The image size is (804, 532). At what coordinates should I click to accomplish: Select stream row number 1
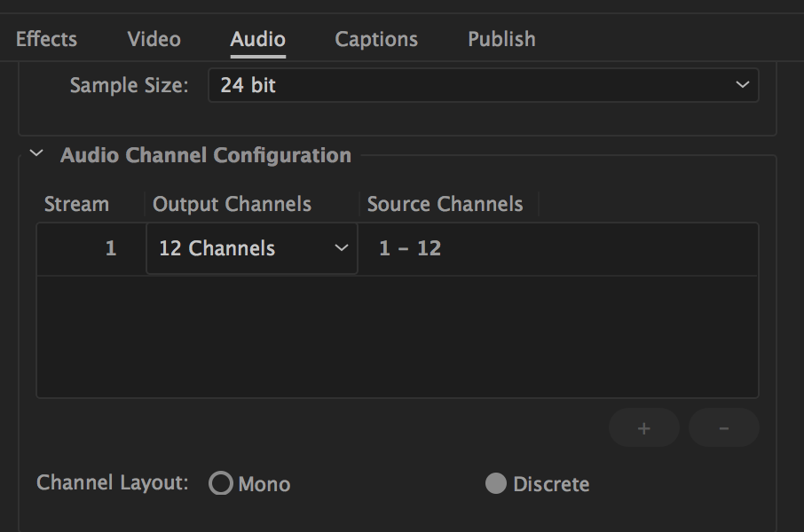pos(110,249)
